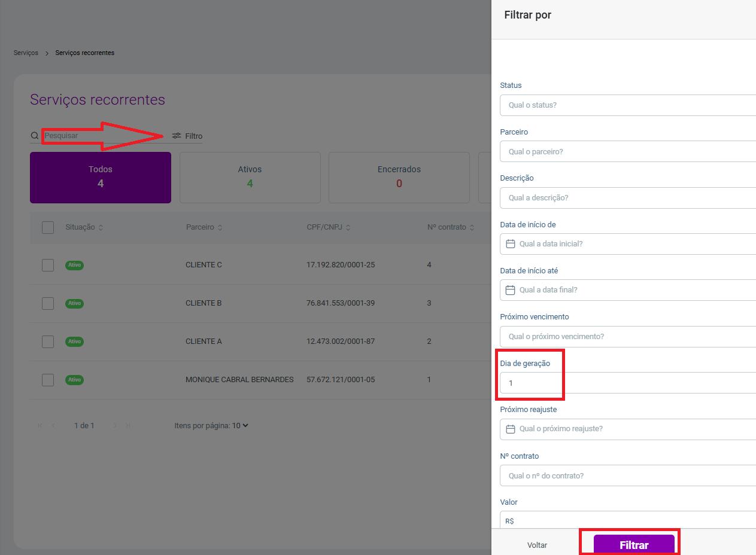Open the Parceiro filter field
This screenshot has height=555, width=756.
coord(628,151)
